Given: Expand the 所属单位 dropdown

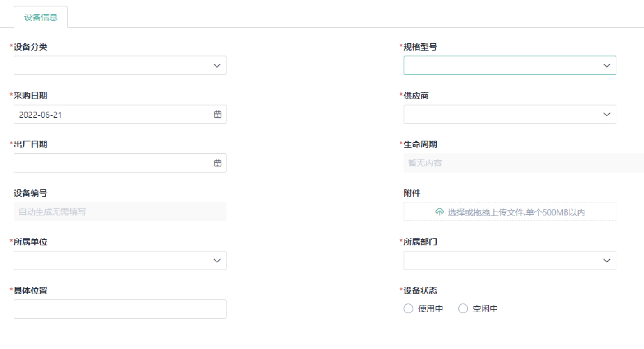Looking at the screenshot, I should point(120,260).
